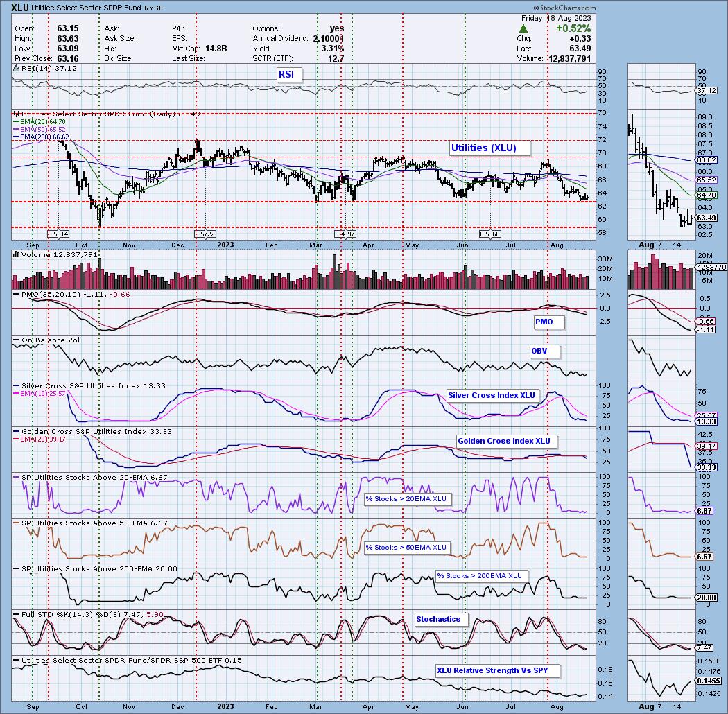Click the PMO(35,20,10) panel title
Screen dimensions: 728x714
click(71, 295)
